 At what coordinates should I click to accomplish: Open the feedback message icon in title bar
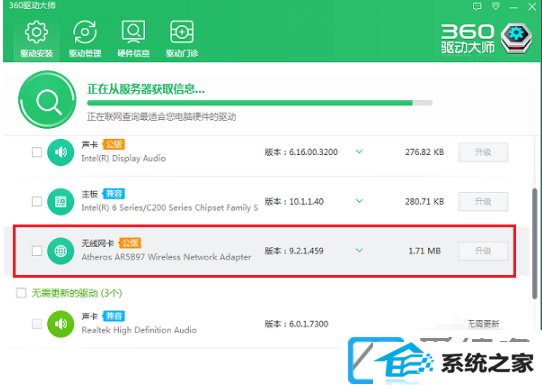pyautogui.click(x=477, y=6)
